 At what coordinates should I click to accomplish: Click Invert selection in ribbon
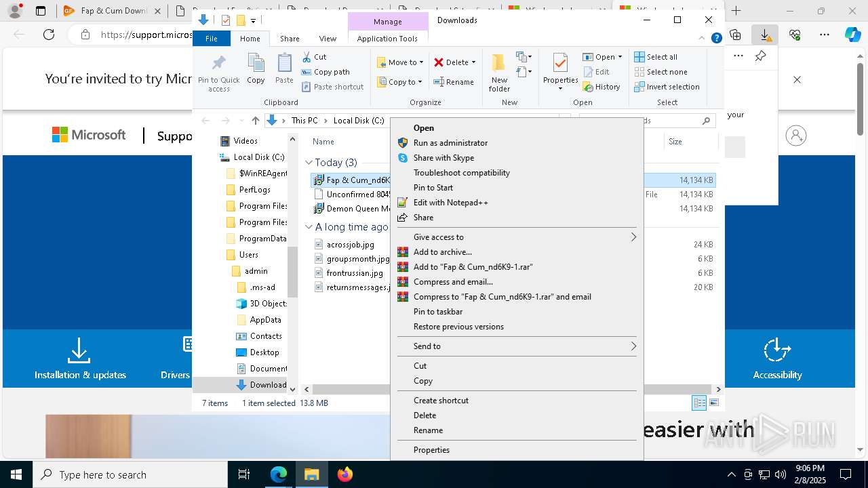tap(667, 87)
